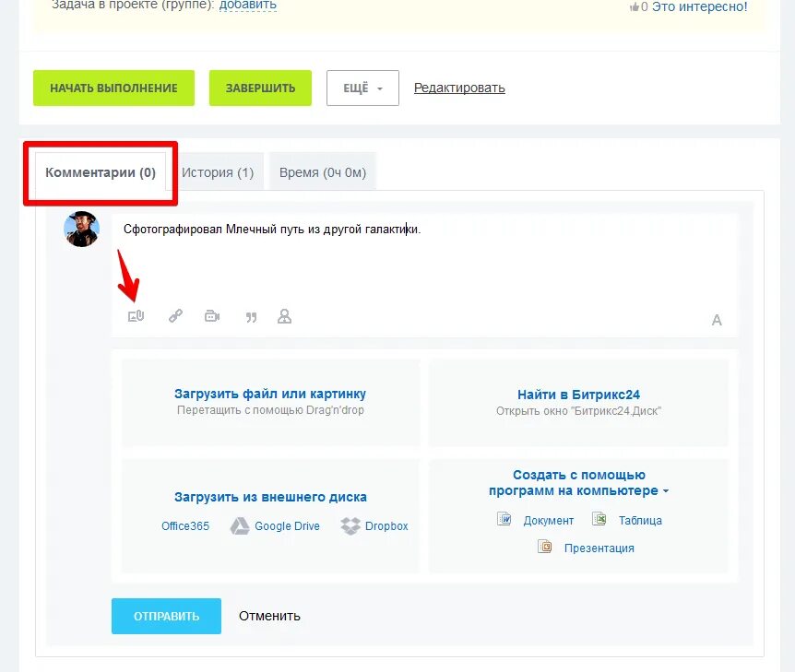
Task: Click the Редактировать link
Action: click(x=459, y=88)
